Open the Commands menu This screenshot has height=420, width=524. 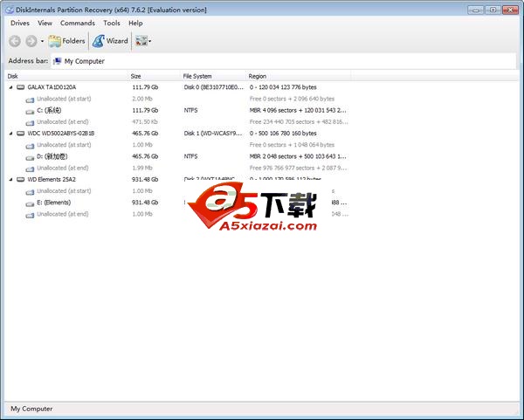coord(78,23)
